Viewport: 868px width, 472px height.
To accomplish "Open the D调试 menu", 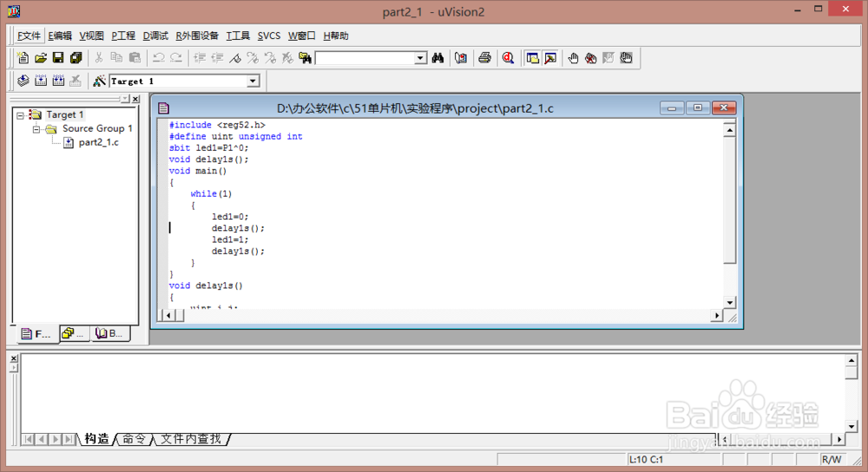I will [x=155, y=36].
